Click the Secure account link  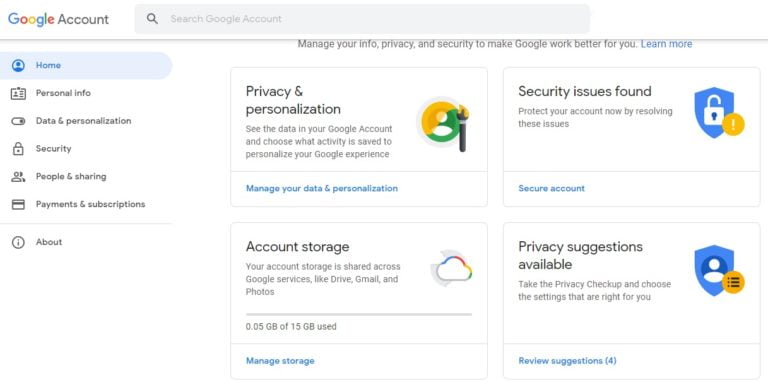[x=552, y=188]
